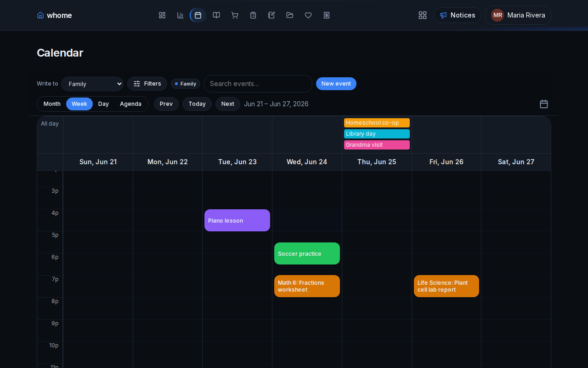Open the Soccer practice event
The width and height of the screenshot is (588, 368).
(x=307, y=253)
